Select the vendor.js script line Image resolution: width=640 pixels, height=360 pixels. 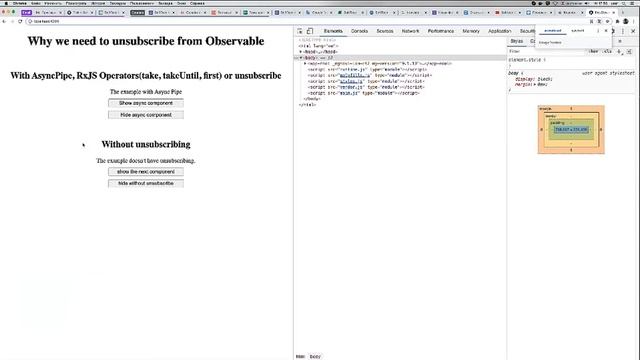[x=366, y=87]
